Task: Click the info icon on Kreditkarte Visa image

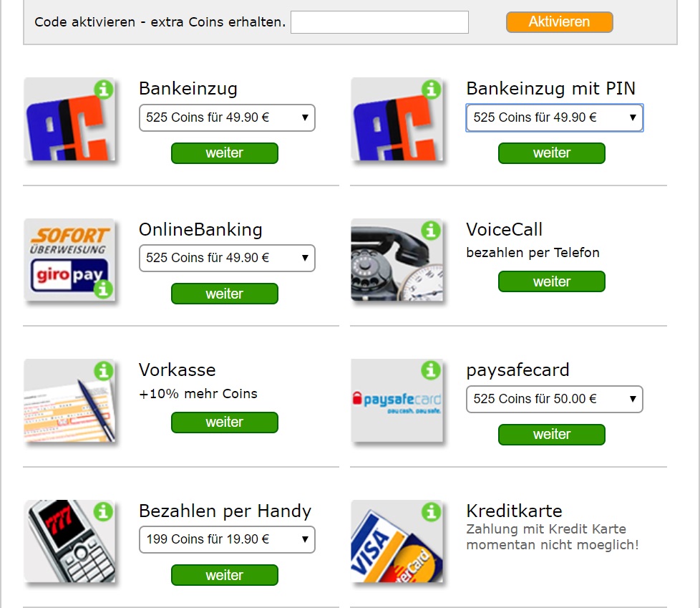Action: coord(431,511)
